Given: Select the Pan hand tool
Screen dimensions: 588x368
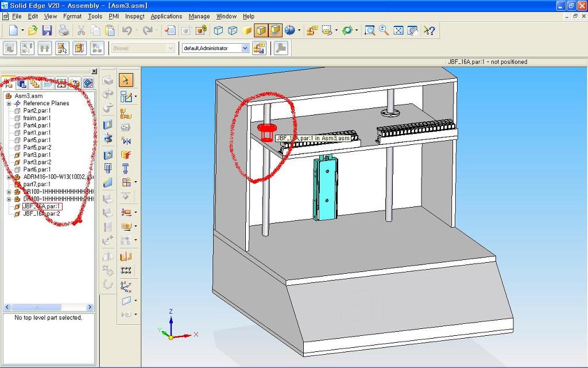Looking at the screenshot, I should tap(413, 30).
